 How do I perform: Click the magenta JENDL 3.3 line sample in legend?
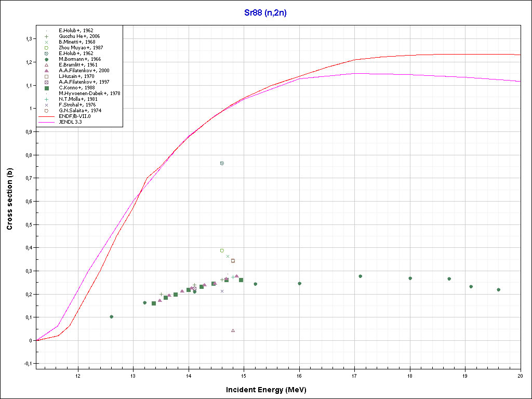[x=47, y=122]
